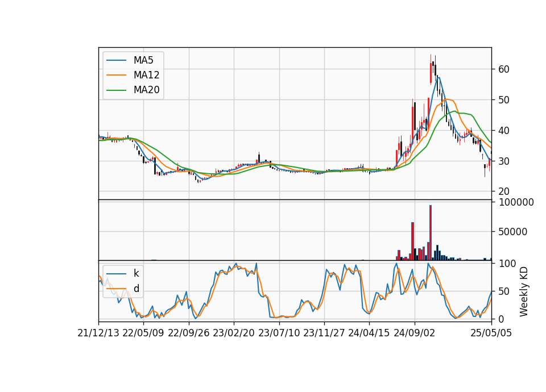Click the 23/02/20 date axis label

pos(234,333)
